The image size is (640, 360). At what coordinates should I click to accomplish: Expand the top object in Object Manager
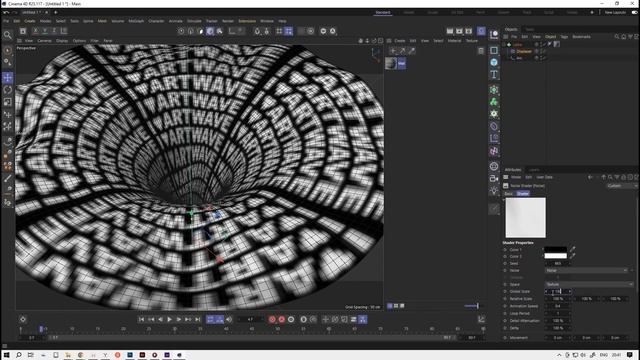504,44
